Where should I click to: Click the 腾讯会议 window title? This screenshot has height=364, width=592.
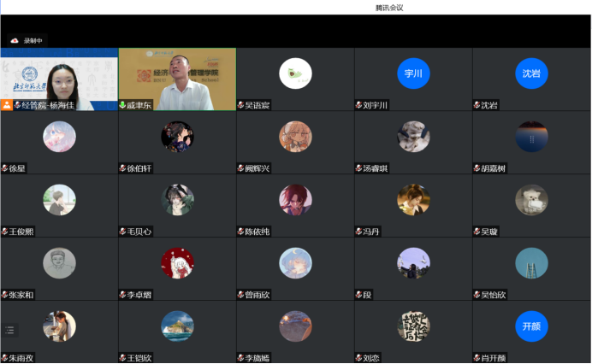tap(389, 8)
